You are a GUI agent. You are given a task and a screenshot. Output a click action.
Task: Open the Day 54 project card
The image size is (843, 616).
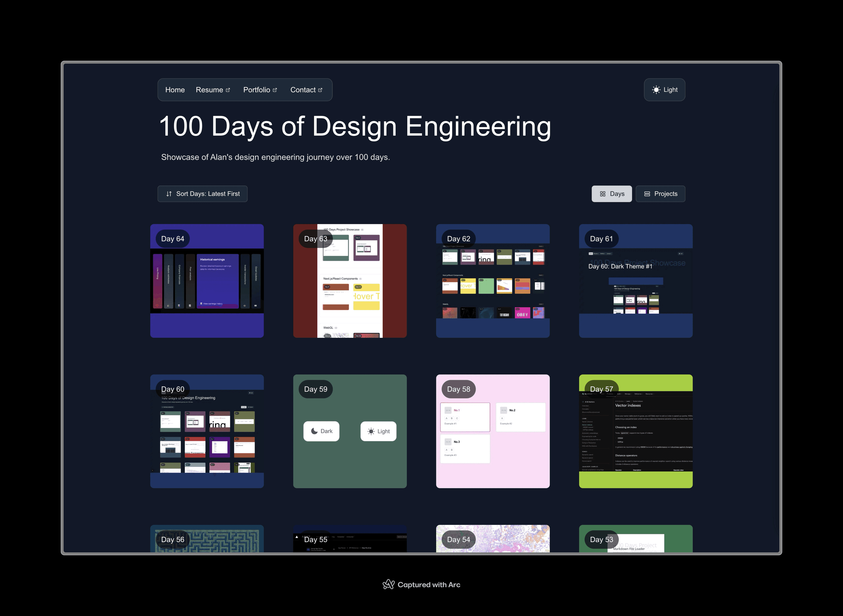[493, 539]
